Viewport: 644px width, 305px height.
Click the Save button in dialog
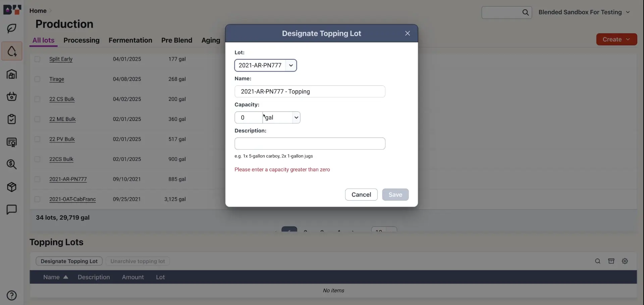395,194
